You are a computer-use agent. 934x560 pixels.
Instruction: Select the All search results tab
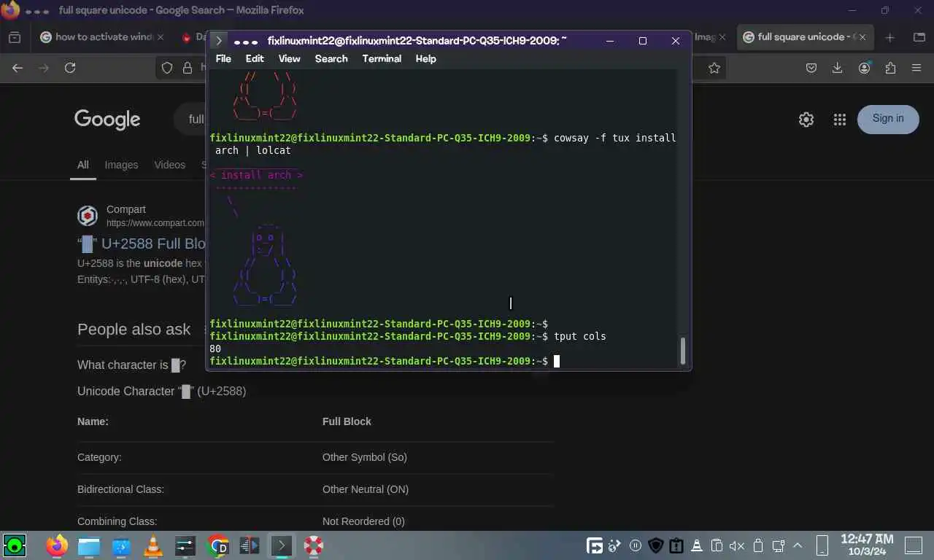(x=83, y=165)
